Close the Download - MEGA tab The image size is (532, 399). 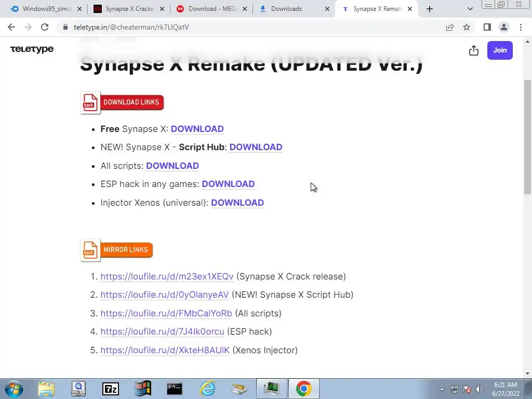(245, 9)
